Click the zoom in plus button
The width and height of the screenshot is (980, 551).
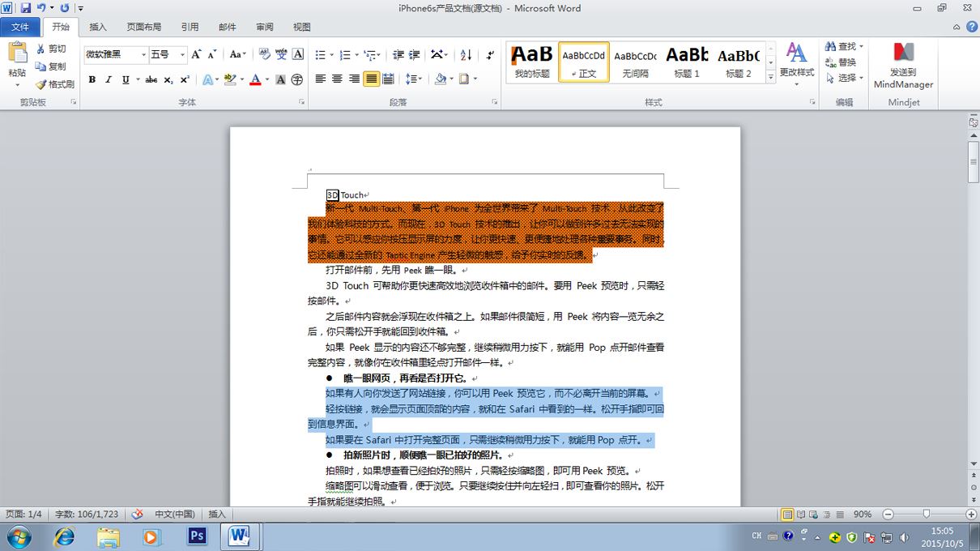click(x=970, y=514)
